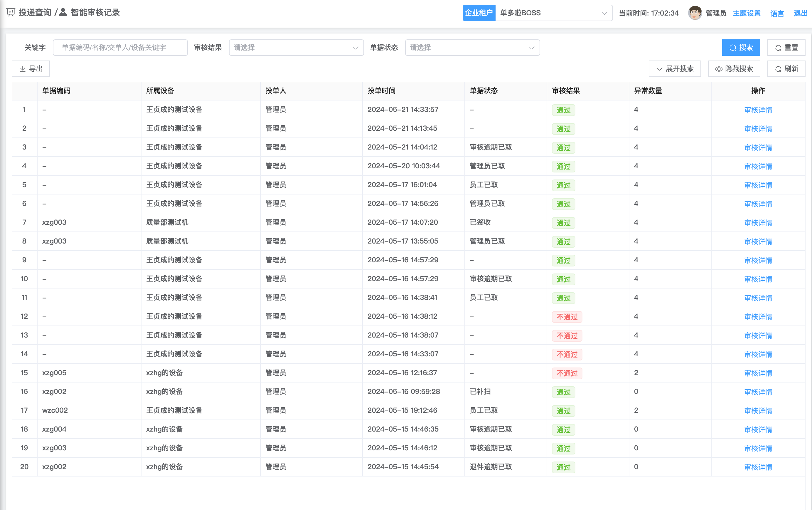Click the 搜索 magnifier button

[741, 48]
